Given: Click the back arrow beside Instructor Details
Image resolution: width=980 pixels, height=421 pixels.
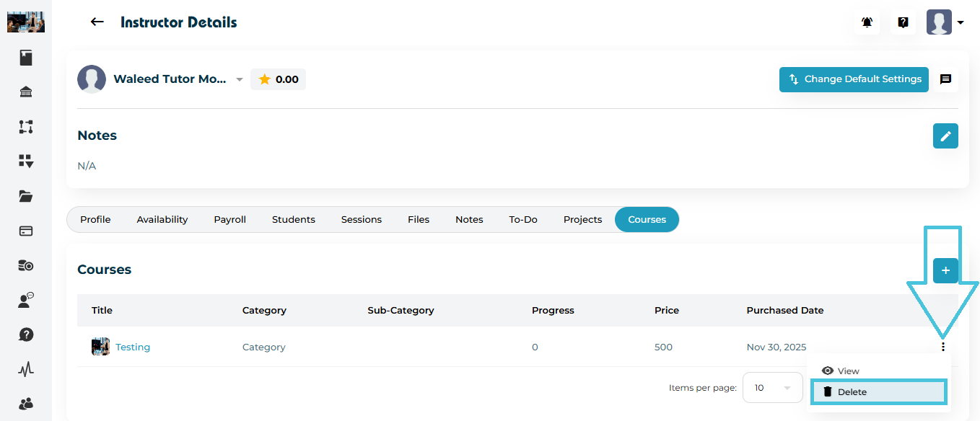Looking at the screenshot, I should click(x=97, y=22).
